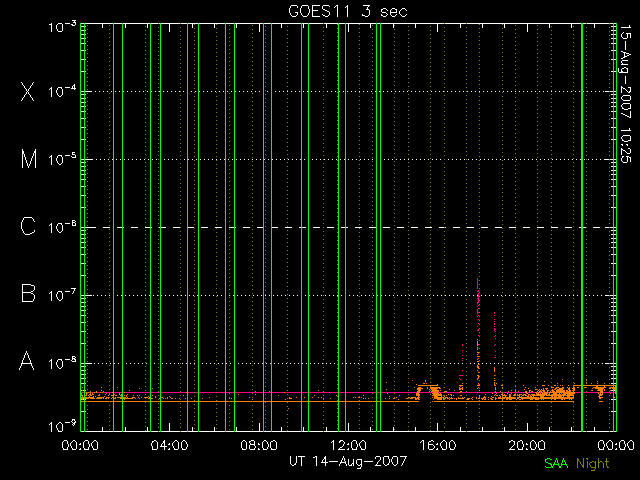This screenshot has width=640, height=480.
Task: Click the orange flux bump near 15:30
Action: click(427, 391)
